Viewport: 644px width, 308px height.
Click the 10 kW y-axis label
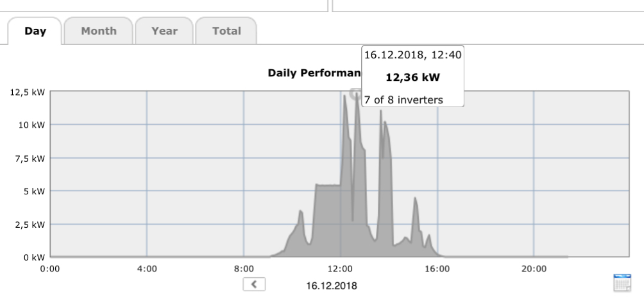click(31, 124)
